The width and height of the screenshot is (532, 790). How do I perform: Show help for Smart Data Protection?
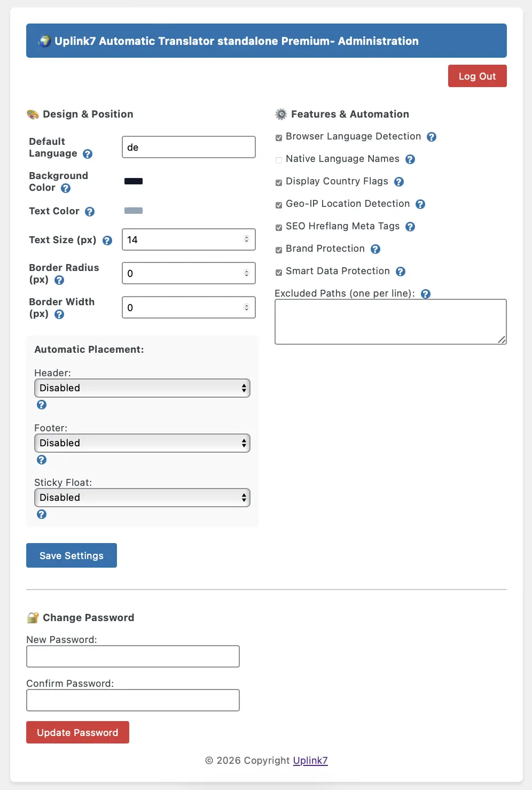401,272
